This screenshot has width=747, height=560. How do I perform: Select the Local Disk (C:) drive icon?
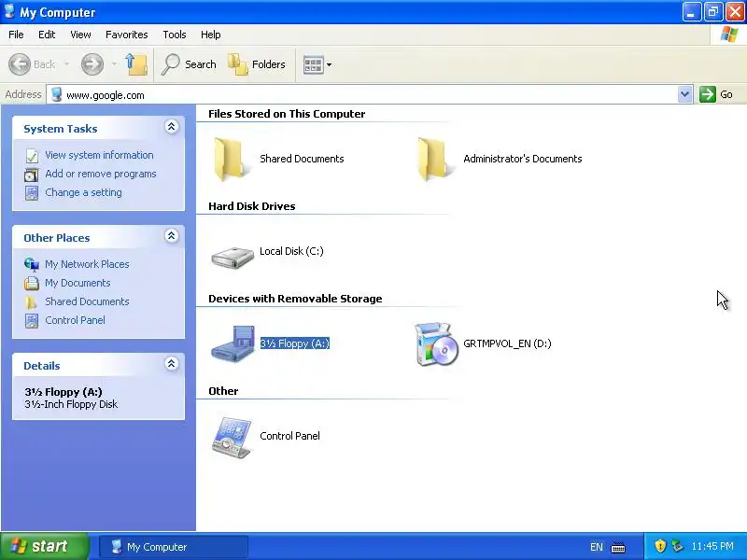coord(233,258)
